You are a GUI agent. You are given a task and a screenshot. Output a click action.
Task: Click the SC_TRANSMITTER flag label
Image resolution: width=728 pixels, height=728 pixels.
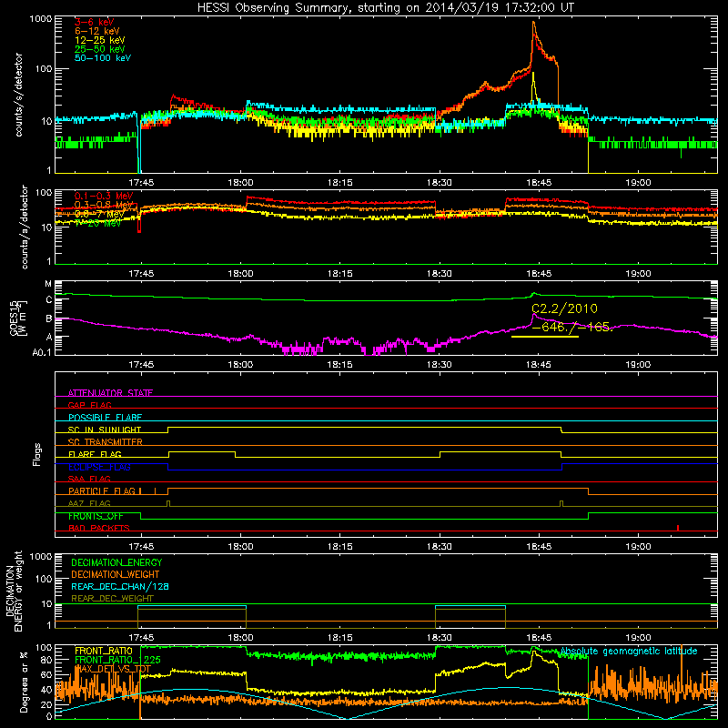(x=106, y=441)
